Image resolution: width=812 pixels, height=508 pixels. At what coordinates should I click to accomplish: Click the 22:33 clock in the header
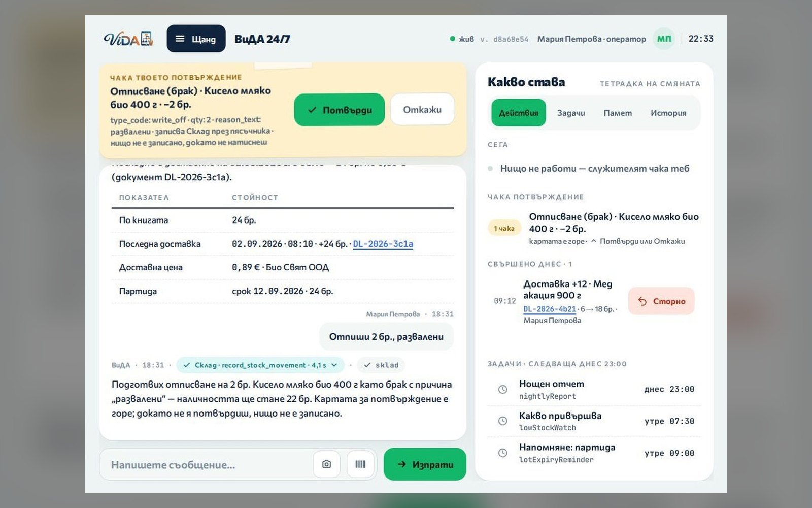tap(701, 39)
